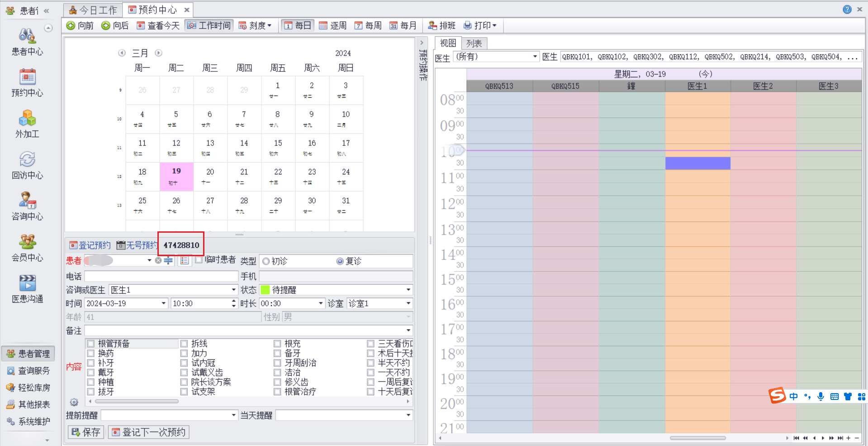The width and height of the screenshot is (868, 446).
Task: Check the 临时患者 checkbox
Action: pyautogui.click(x=199, y=260)
